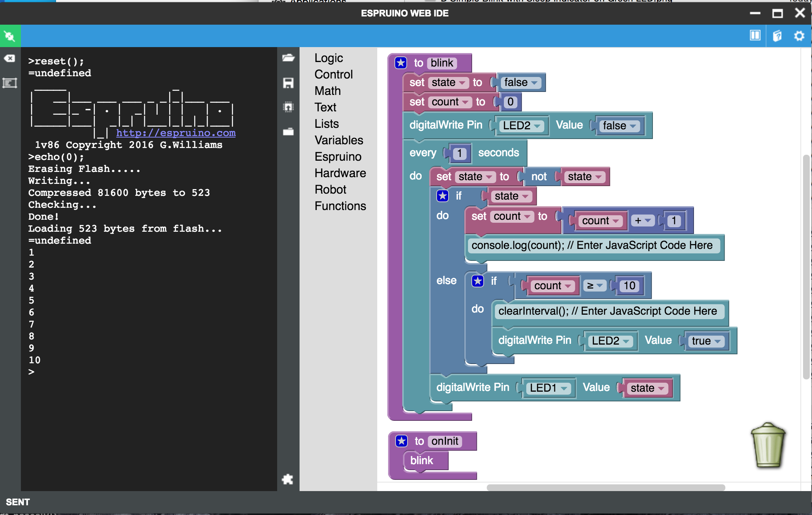
Task: Open the Functions block category
Action: [340, 206]
